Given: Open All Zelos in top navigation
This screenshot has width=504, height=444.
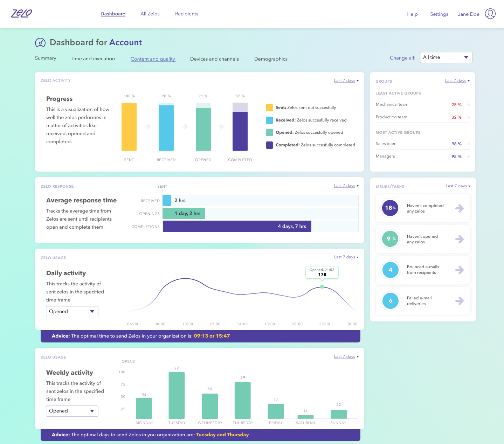Looking at the screenshot, I should pyautogui.click(x=150, y=14).
